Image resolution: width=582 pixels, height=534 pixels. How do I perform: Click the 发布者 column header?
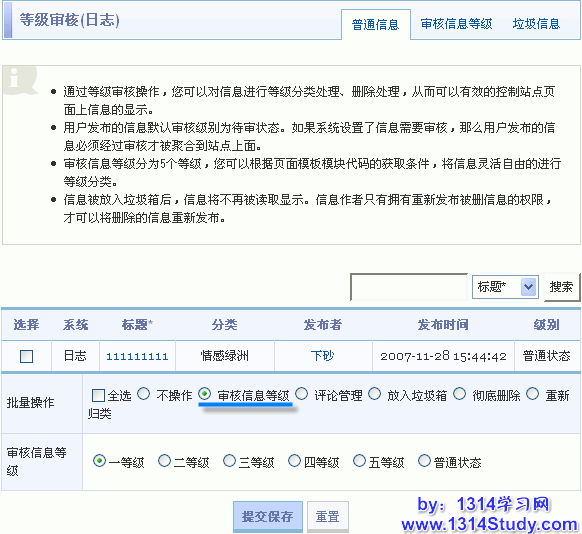point(323,325)
